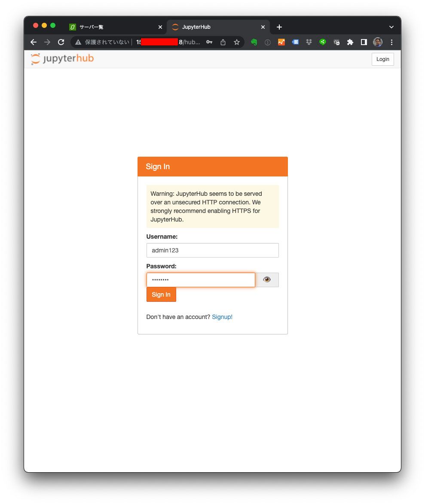Viewport: 425px width, 504px height.
Task: Open the orange chart extension icon
Action: click(281, 42)
